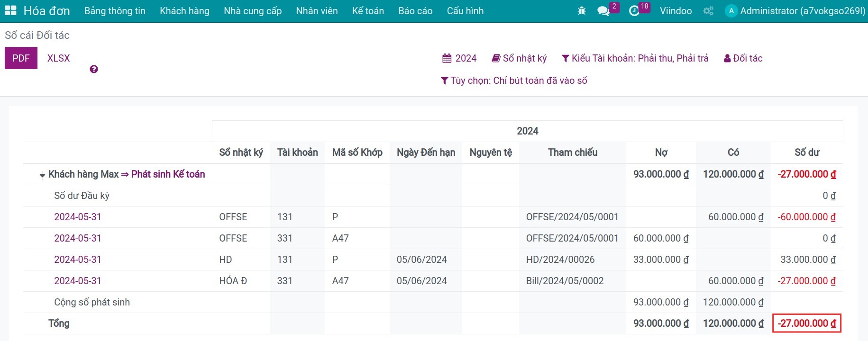Collapse the Khách hàng Max row
The width and height of the screenshot is (868, 341).
point(42,175)
